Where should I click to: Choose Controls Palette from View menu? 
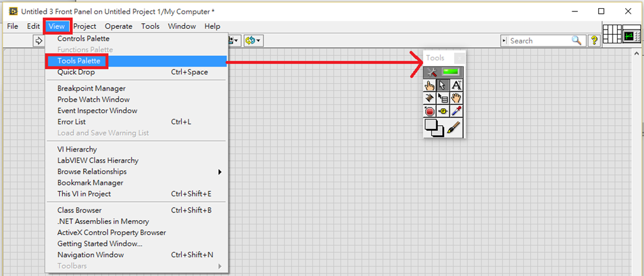pyautogui.click(x=136, y=38)
